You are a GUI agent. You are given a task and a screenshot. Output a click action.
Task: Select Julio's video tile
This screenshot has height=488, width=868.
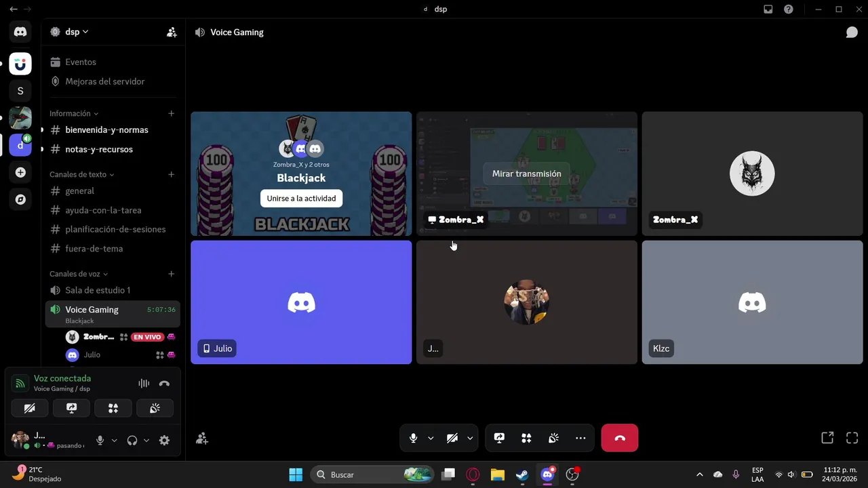[x=301, y=302]
